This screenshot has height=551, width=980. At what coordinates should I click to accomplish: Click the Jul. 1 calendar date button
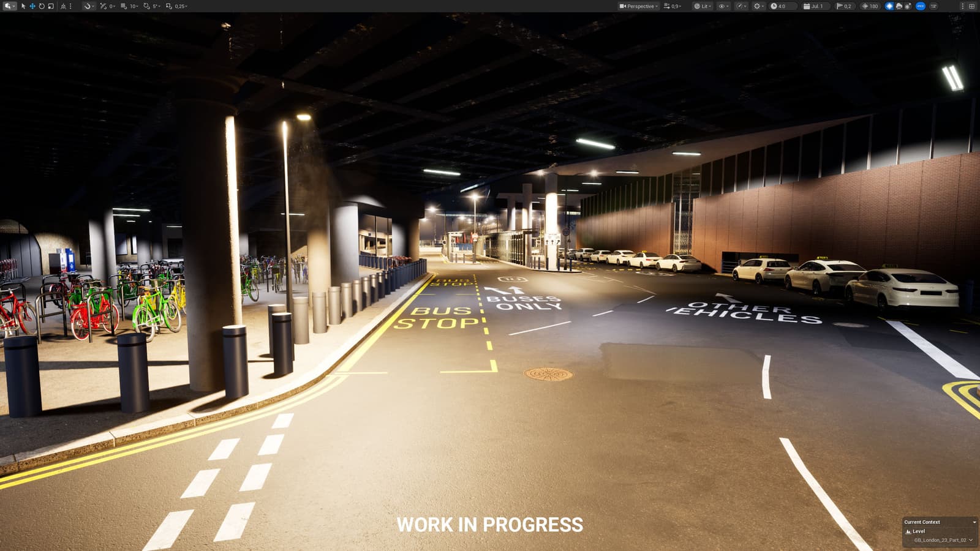point(816,6)
